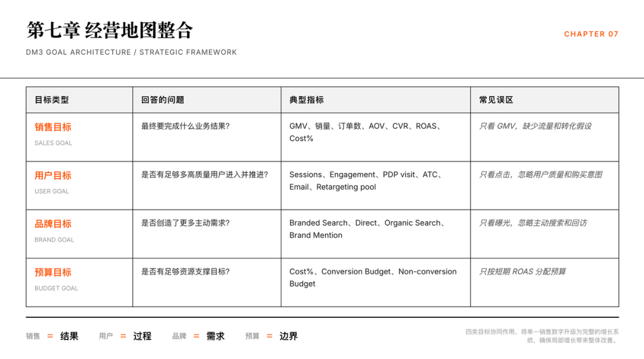Click the footer label 用户

pyautogui.click(x=106, y=336)
